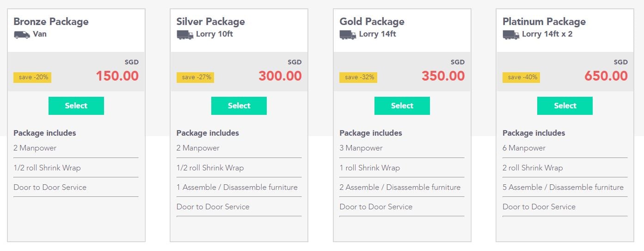Click the 650.00 Platinum price
This screenshot has width=644, height=251.
pos(606,76)
